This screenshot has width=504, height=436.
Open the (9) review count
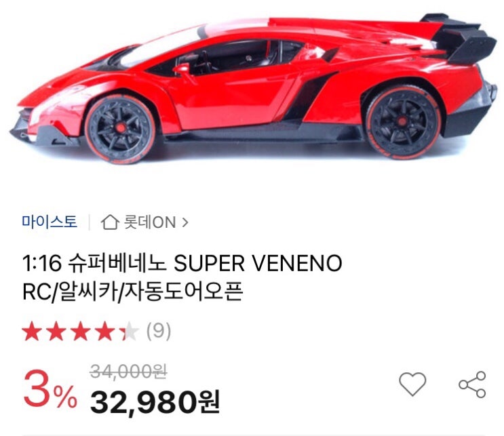pos(159,331)
